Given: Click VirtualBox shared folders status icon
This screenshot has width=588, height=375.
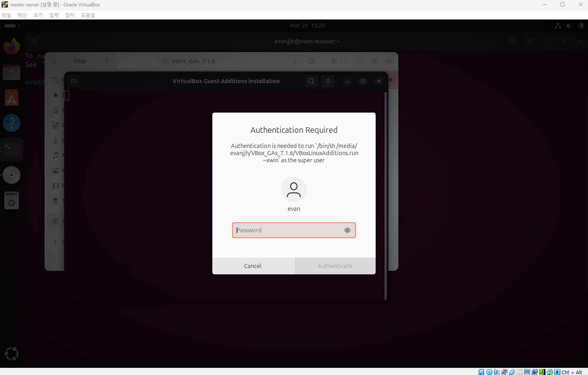Looking at the screenshot, I should (519, 372).
